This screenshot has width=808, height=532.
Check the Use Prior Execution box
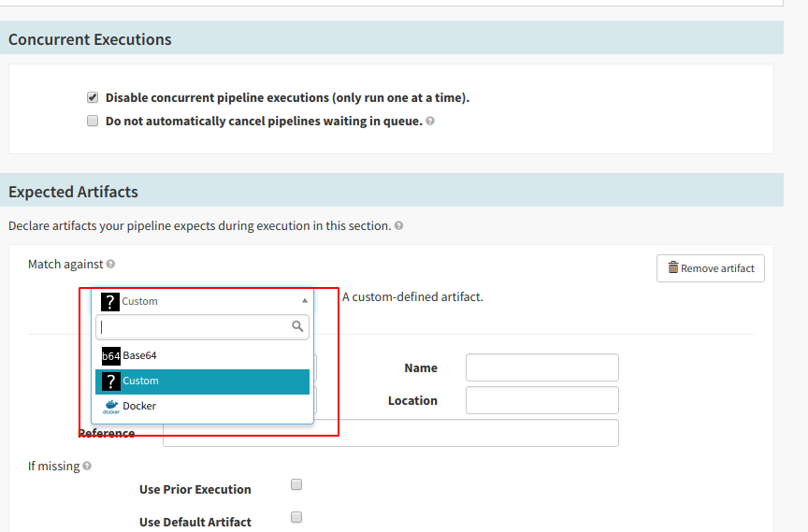[x=296, y=484]
